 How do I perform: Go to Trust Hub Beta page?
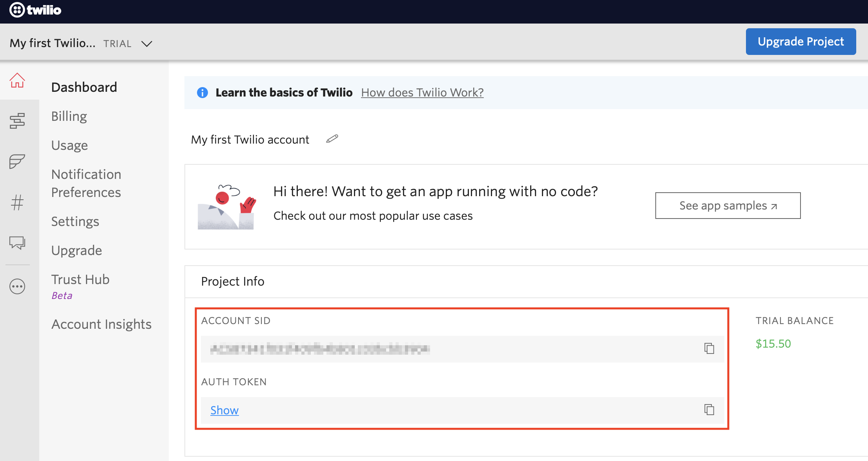point(80,280)
